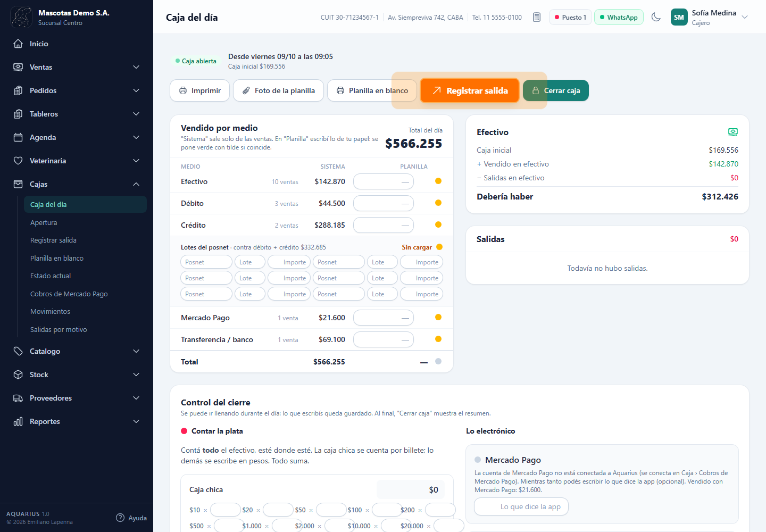This screenshot has height=532, width=766.
Task: Click the Planilla input for Débito
Action: pyautogui.click(x=384, y=203)
